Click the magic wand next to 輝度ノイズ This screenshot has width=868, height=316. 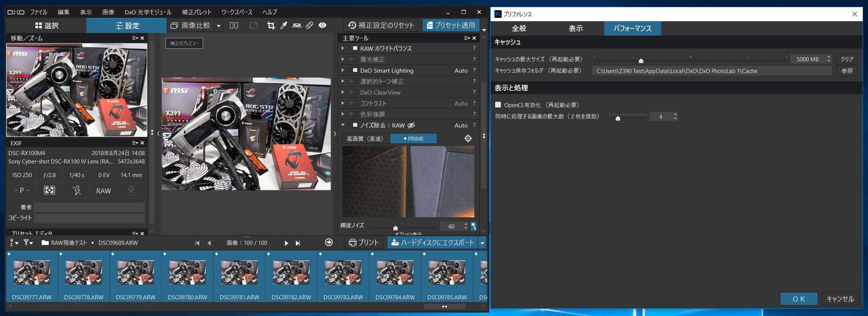click(x=474, y=226)
